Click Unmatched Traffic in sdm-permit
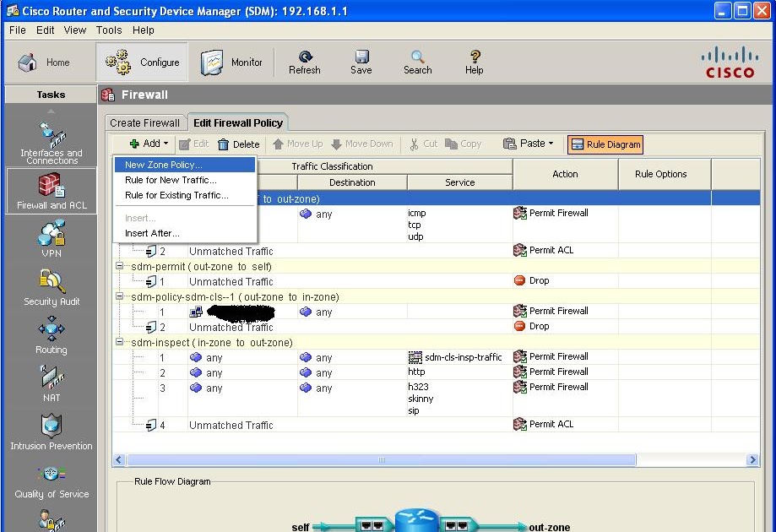The image size is (776, 532). coord(231,281)
